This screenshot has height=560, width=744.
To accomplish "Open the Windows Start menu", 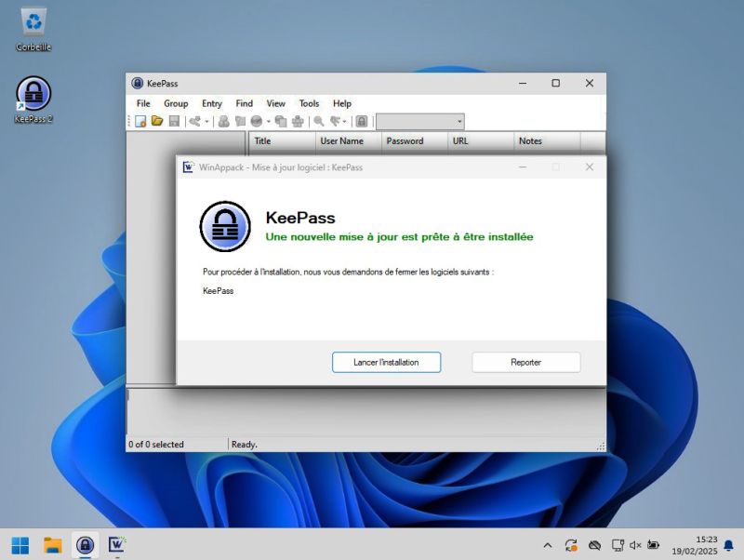I will (20, 544).
